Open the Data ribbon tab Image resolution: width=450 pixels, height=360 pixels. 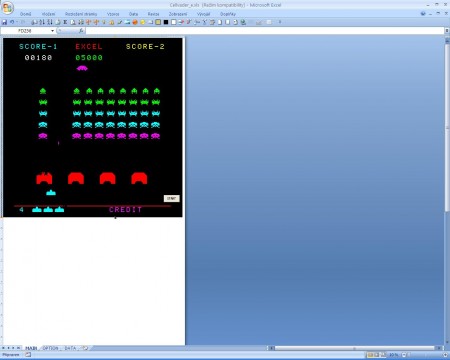133,14
